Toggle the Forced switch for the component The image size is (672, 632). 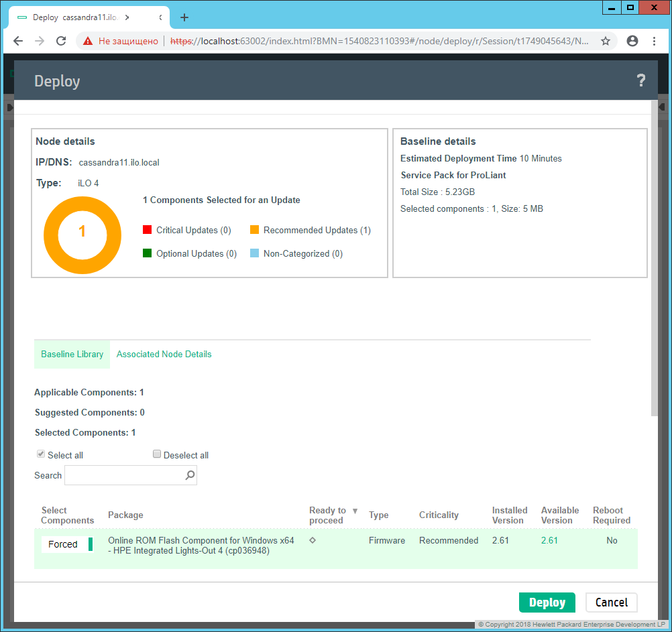click(x=66, y=544)
